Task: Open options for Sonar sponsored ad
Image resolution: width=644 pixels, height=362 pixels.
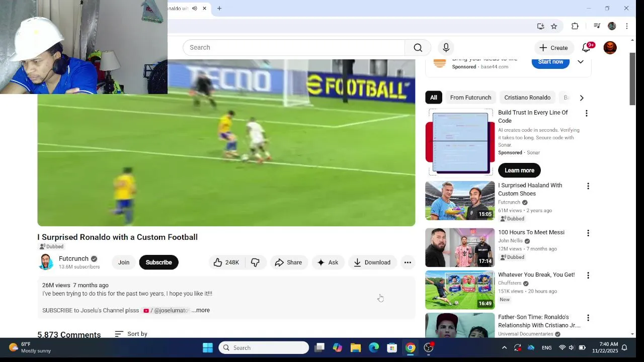Action: 586,113
